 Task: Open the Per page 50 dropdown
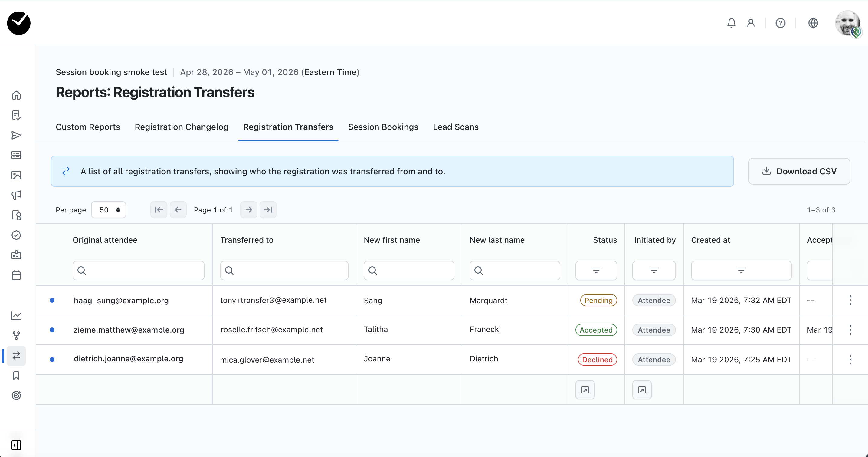(x=109, y=210)
